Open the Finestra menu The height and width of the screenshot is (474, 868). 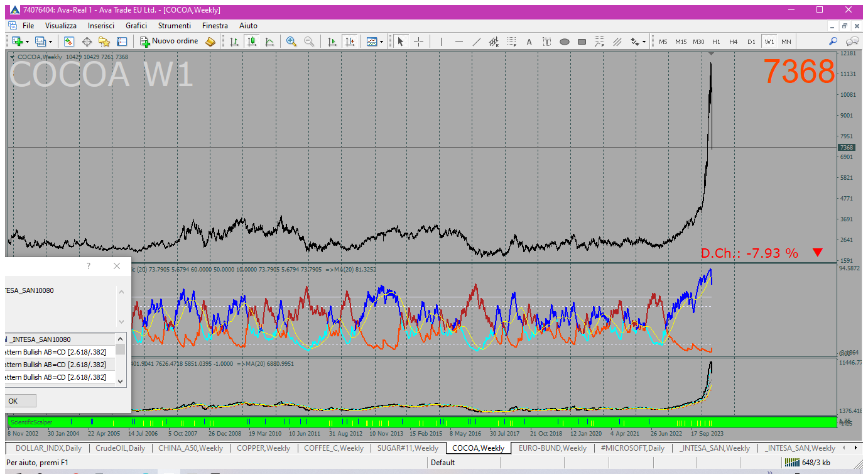(215, 26)
